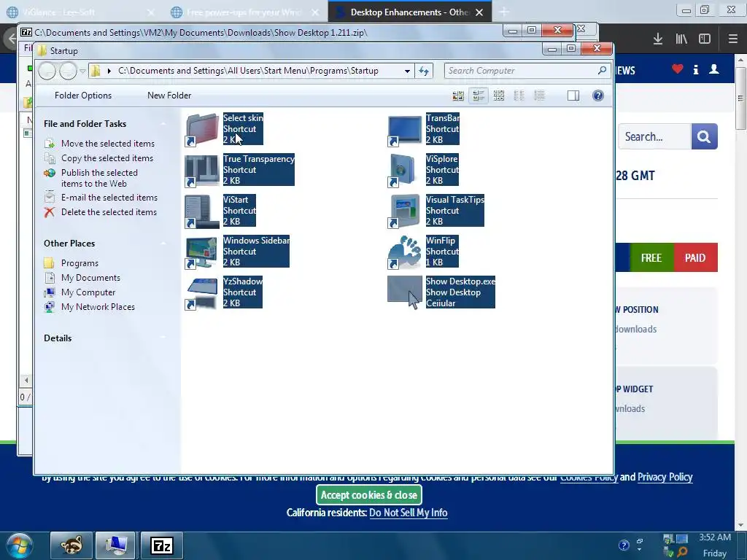Collapse the Other Places section
747x560 pixels.
click(x=163, y=244)
